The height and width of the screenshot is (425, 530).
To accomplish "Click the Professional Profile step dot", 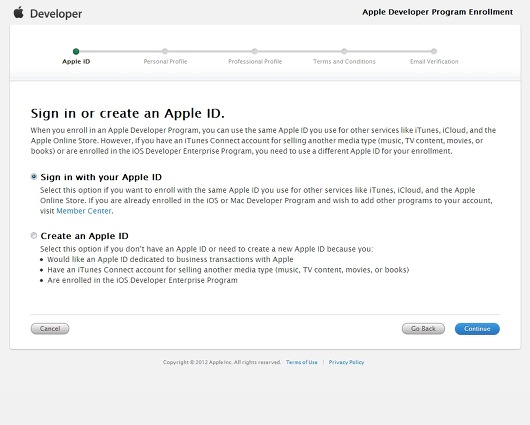I will pos(255,51).
